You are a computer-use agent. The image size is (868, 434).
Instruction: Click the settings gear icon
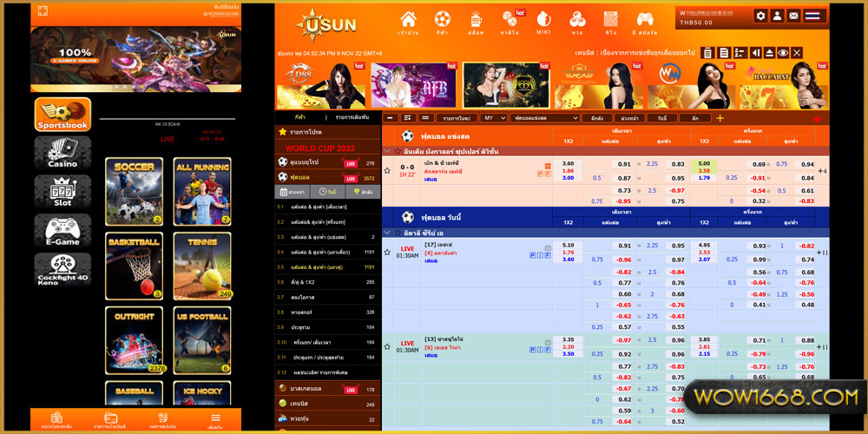point(761,16)
